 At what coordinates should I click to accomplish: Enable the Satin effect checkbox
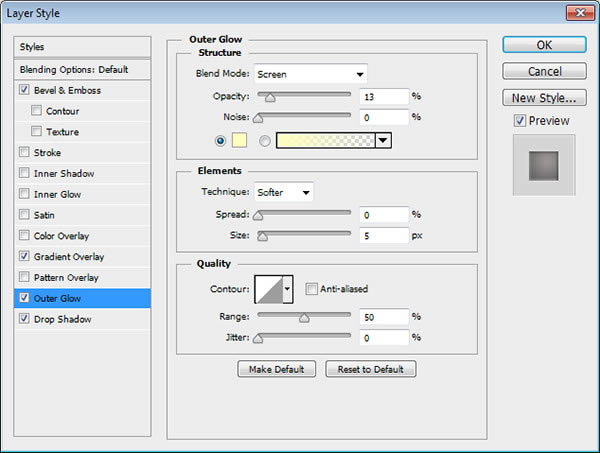click(24, 214)
